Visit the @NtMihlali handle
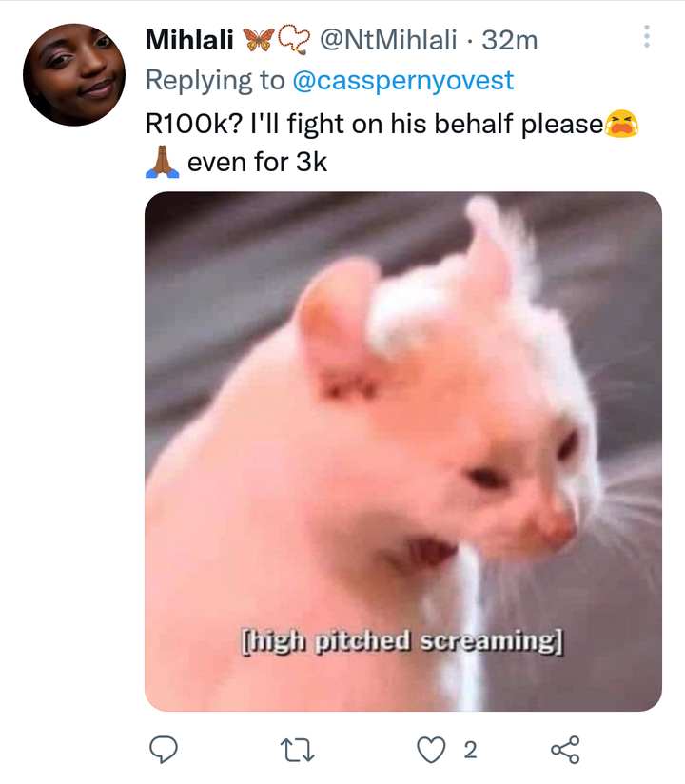Screen dimensions: 685x784 click(388, 40)
